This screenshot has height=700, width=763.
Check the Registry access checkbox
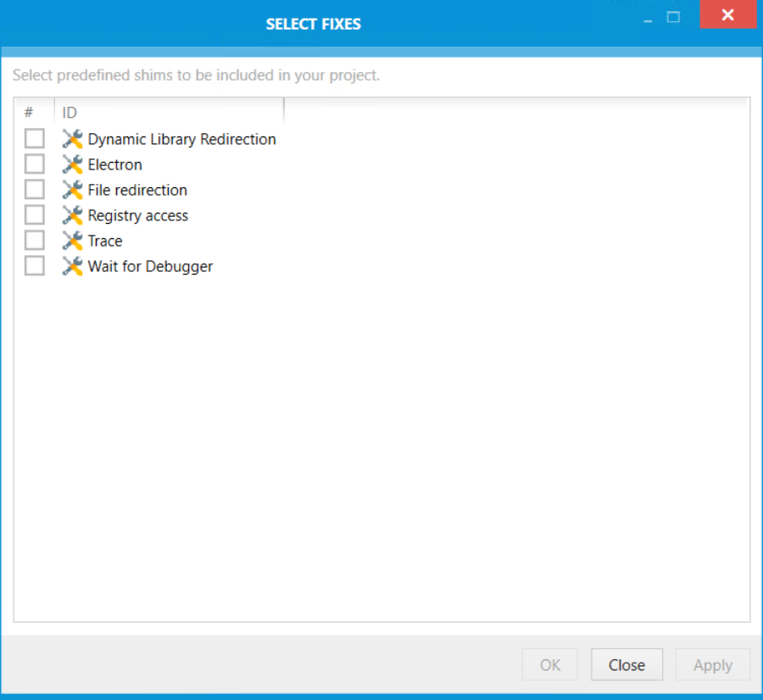tap(34, 214)
